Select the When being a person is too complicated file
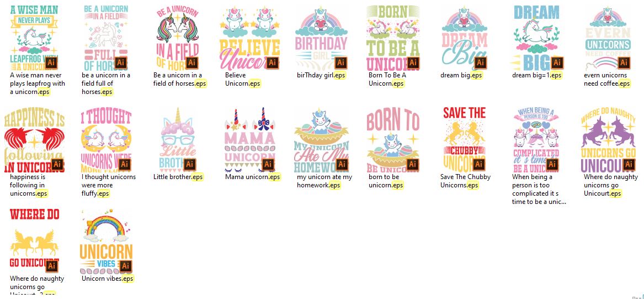The height and width of the screenshot is (299, 644). (x=536, y=139)
